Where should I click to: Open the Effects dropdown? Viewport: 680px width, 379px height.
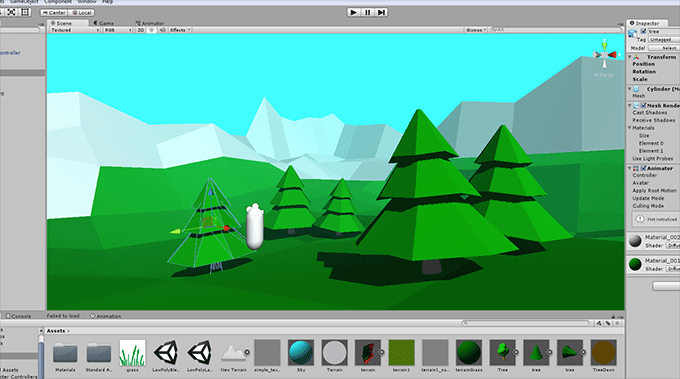click(180, 30)
